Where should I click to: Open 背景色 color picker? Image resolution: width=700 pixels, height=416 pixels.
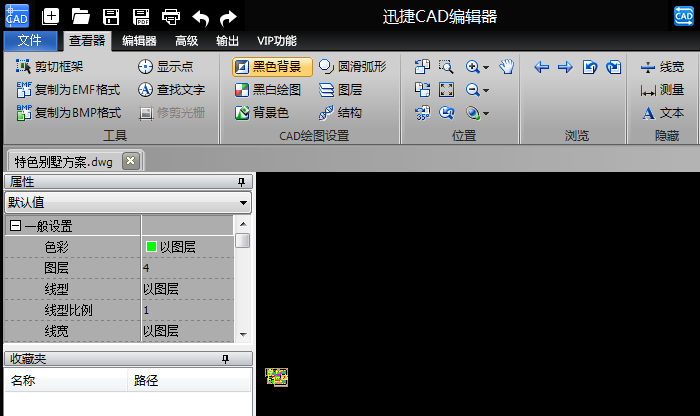[262, 113]
